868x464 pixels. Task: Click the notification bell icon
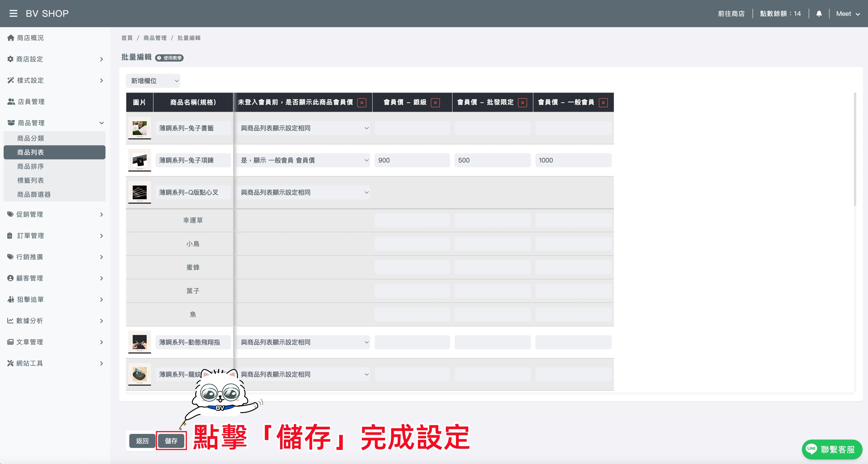coord(819,14)
